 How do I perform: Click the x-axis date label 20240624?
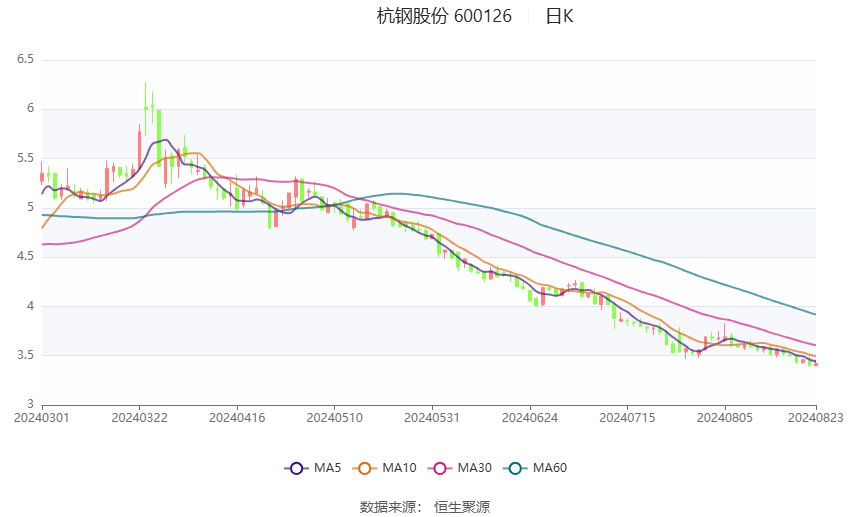[530, 418]
